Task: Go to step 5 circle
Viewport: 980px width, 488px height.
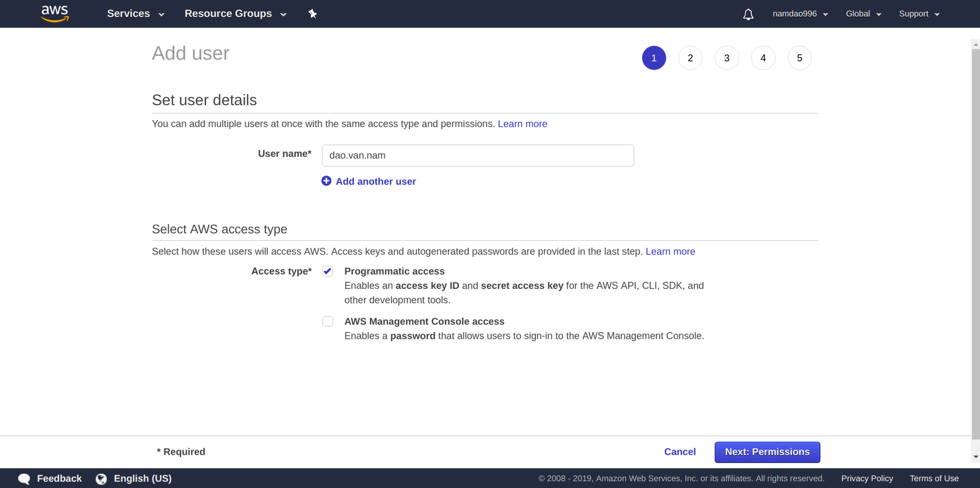Action: [x=799, y=58]
